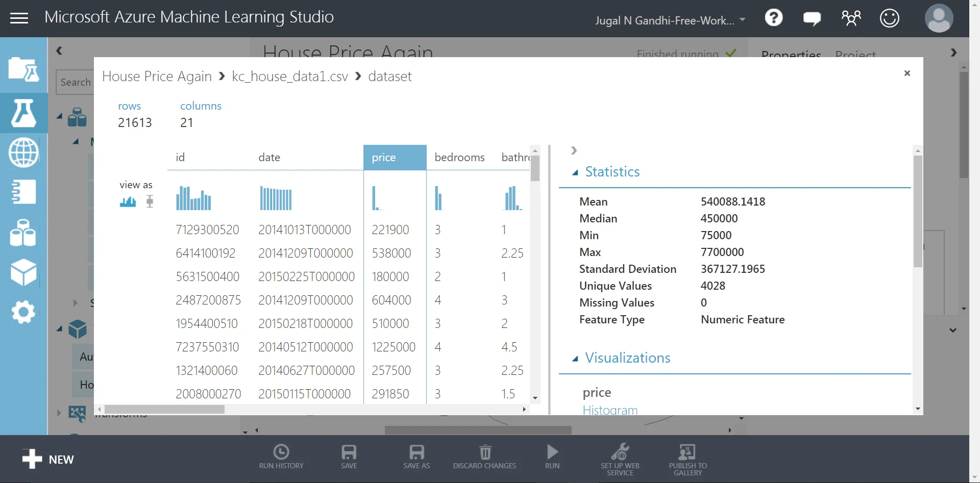Image resolution: width=980 pixels, height=483 pixels.
Task: Collapse the properties pane right chevron
Action: (953, 53)
